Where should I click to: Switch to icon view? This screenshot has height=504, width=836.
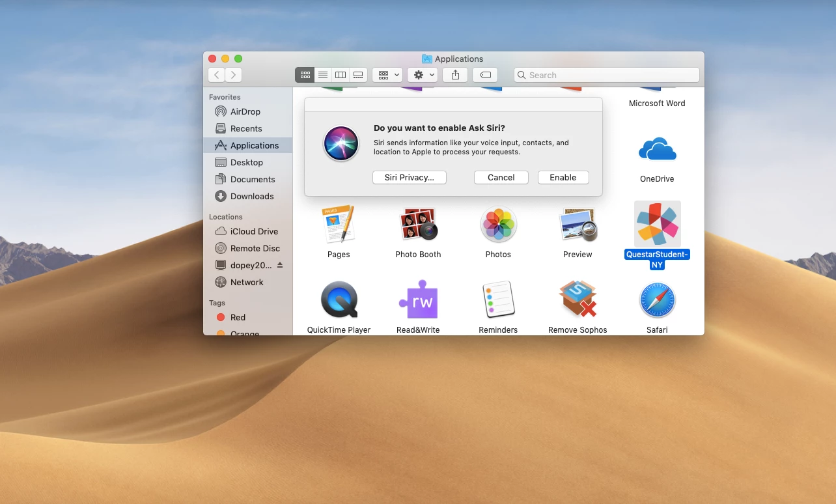[305, 75]
